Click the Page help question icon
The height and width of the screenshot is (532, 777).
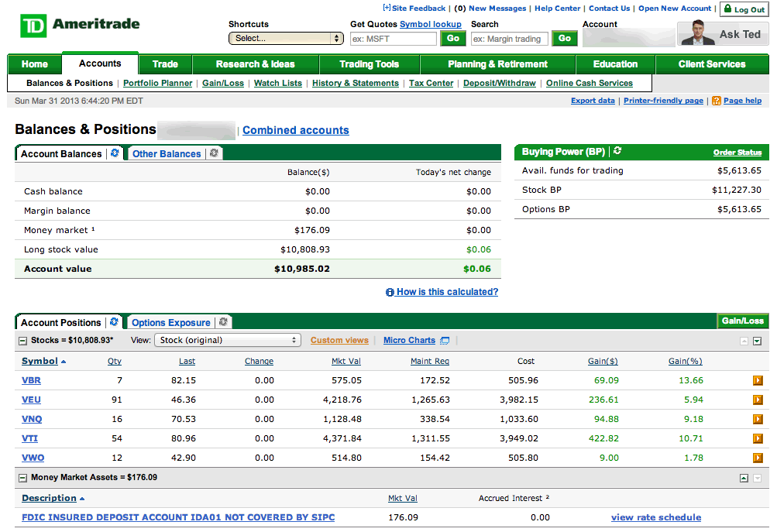[717, 101]
